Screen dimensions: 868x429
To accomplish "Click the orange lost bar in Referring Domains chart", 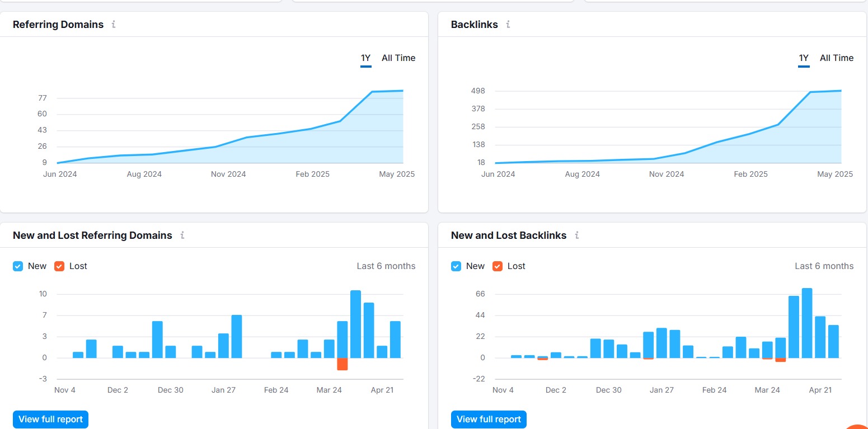I will 342,364.
